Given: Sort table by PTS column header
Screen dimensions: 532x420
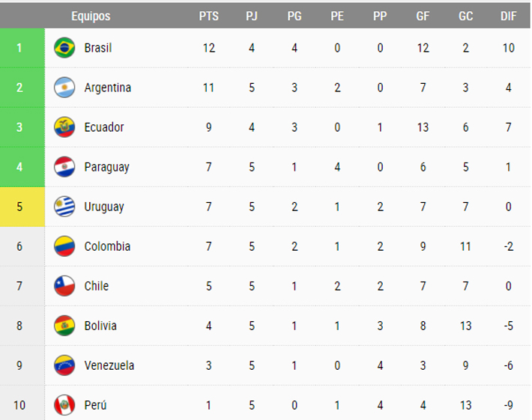Looking at the screenshot, I should 209,16.
